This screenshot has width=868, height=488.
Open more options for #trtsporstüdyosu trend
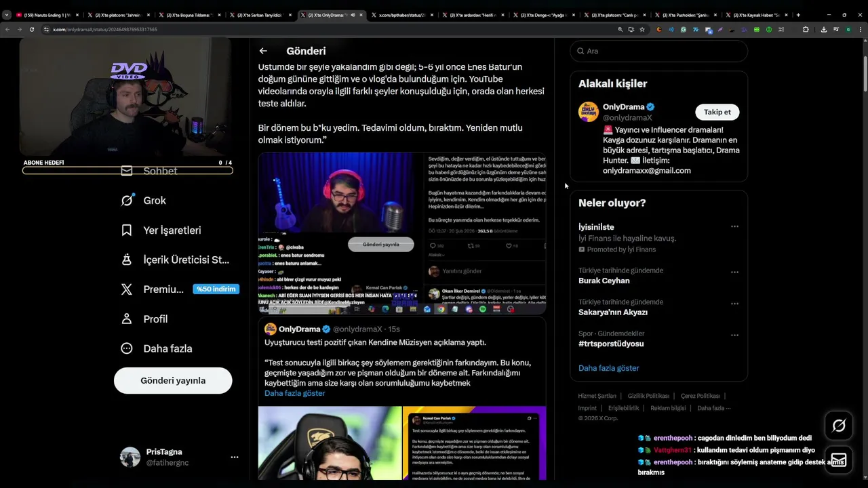point(734,335)
